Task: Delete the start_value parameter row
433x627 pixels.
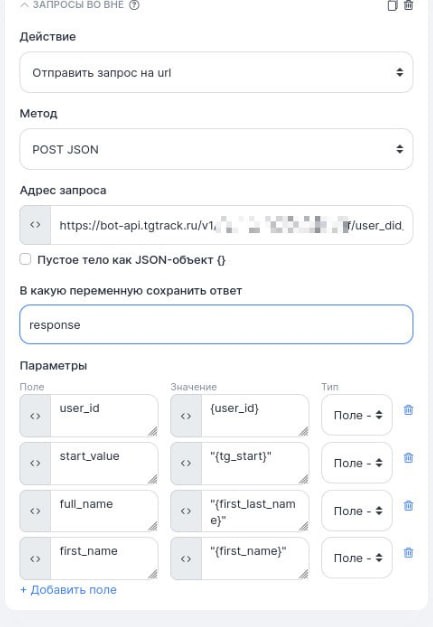Action: tap(408, 458)
